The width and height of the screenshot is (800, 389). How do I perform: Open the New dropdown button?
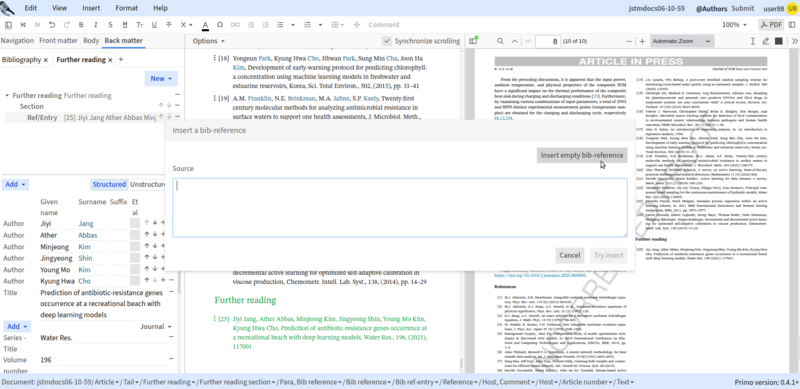[161, 78]
